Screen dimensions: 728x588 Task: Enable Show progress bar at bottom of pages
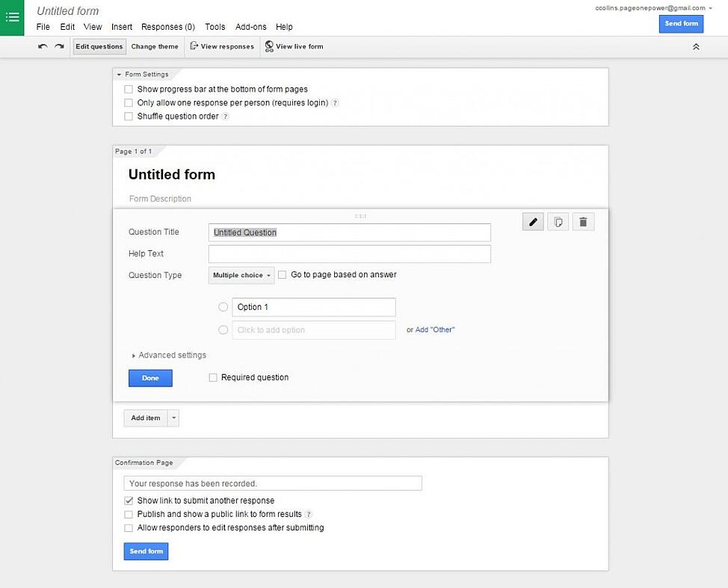click(128, 89)
